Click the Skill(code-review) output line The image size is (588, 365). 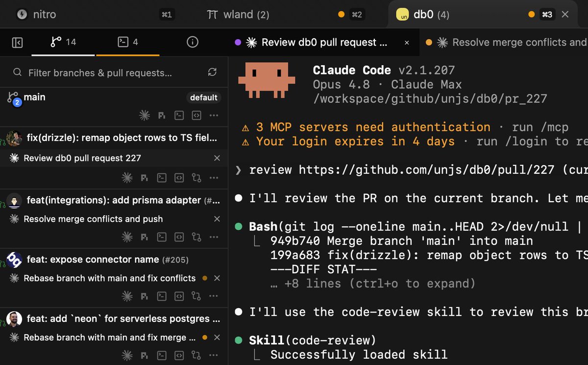[313, 340]
